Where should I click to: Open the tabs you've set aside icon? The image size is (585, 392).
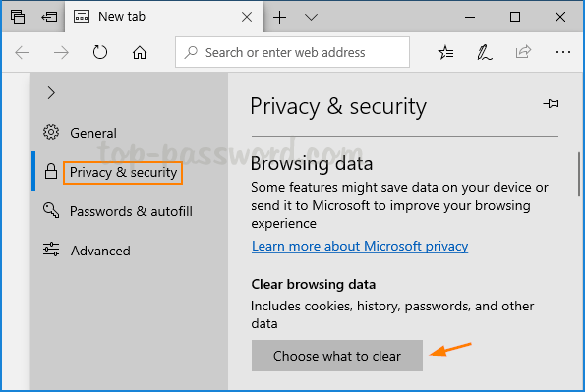click(x=18, y=17)
